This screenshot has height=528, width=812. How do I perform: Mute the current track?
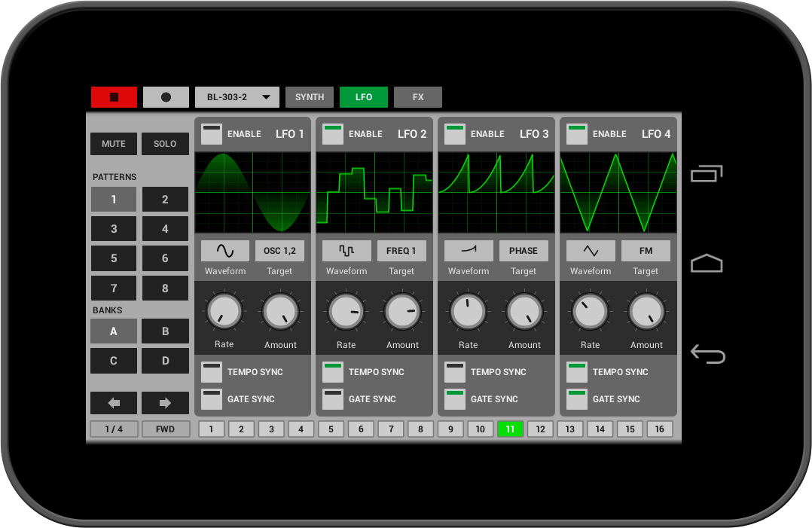[x=114, y=144]
